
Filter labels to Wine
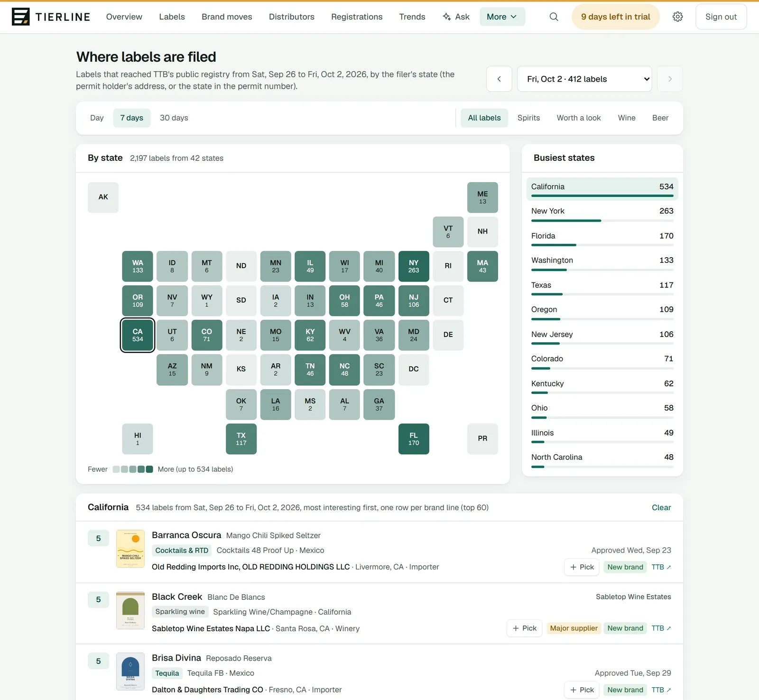[627, 118]
